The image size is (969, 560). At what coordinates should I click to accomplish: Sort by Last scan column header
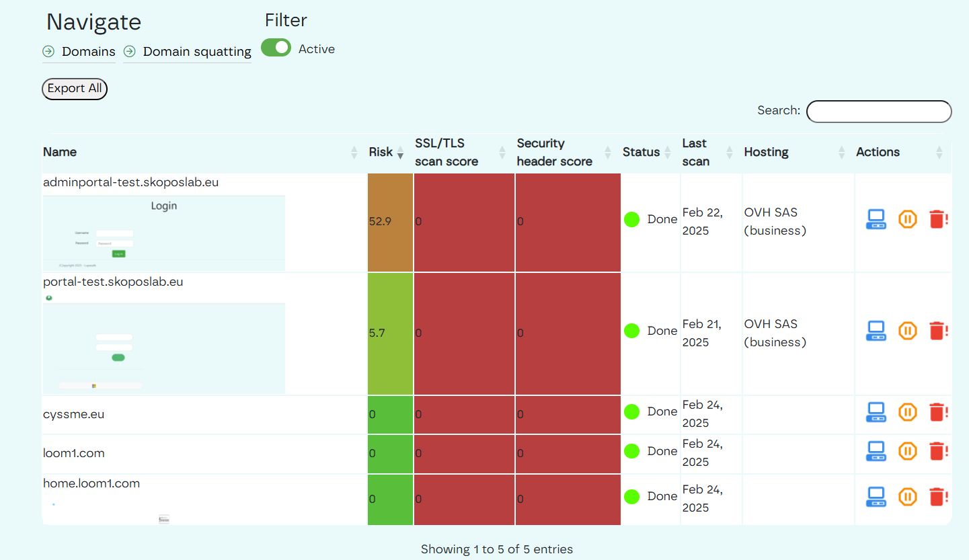(711, 153)
